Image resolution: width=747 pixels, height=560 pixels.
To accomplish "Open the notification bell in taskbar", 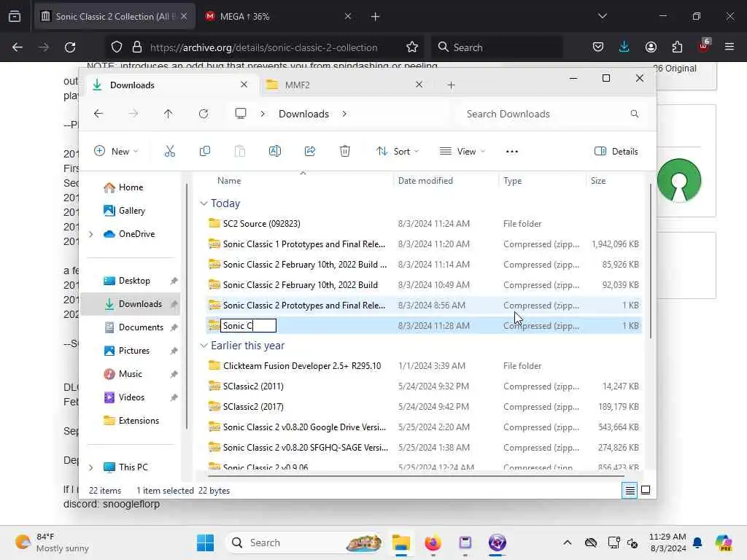I will click(697, 542).
